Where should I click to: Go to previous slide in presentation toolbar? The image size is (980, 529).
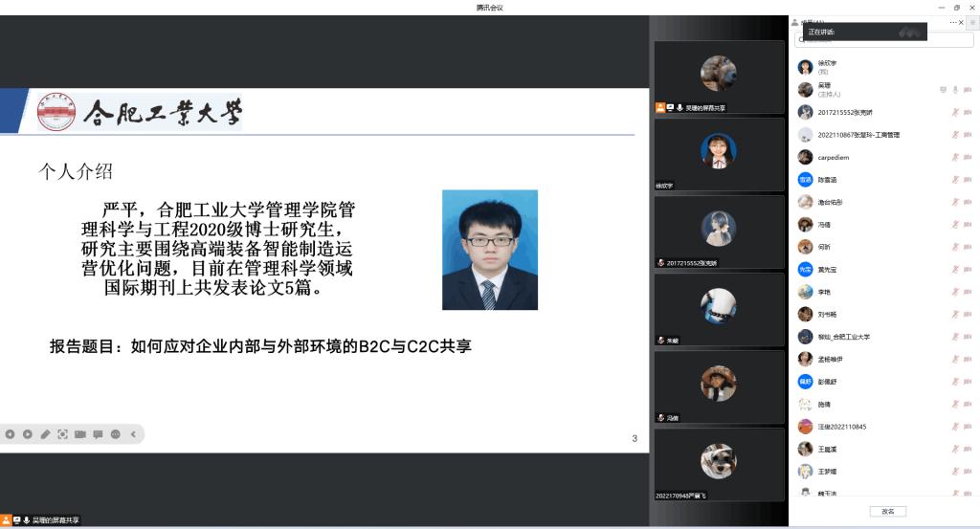(x=10, y=434)
